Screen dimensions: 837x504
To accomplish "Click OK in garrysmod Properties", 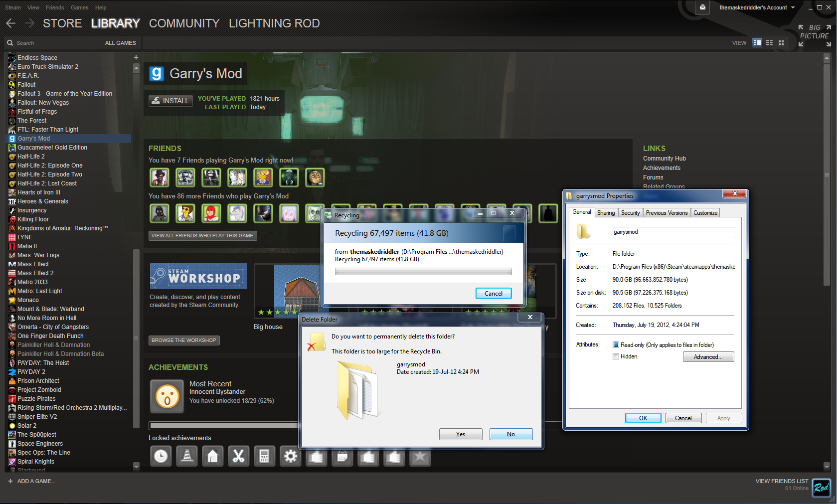I will coord(643,418).
